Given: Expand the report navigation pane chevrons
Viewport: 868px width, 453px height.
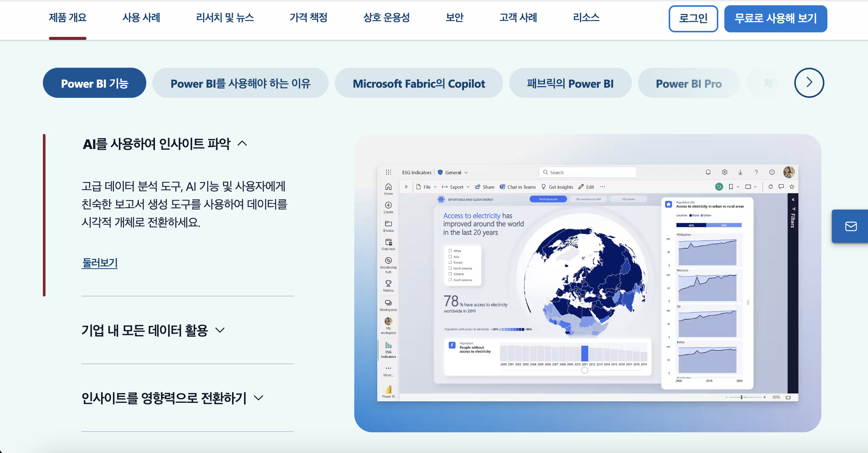Looking at the screenshot, I should click(x=406, y=187).
